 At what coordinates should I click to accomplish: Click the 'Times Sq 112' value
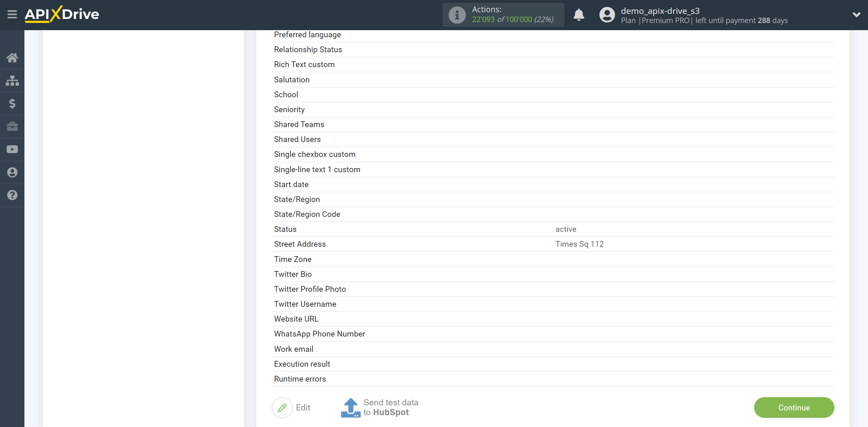579,244
